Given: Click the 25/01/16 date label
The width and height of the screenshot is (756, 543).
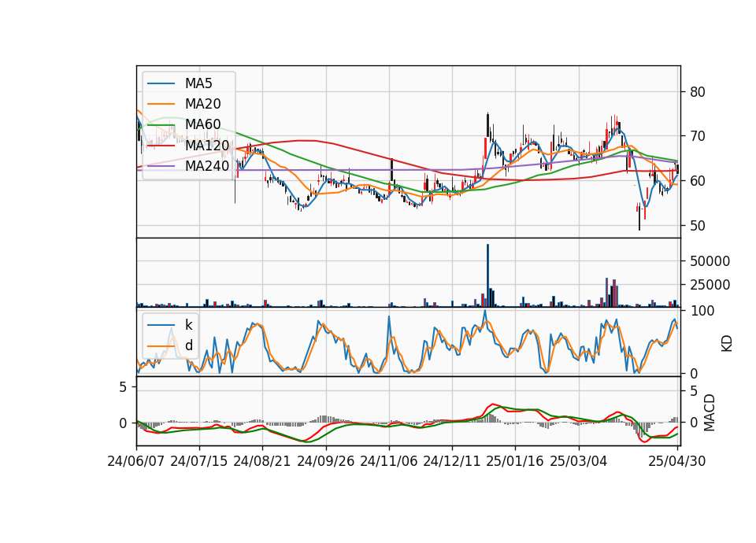Looking at the screenshot, I should click(x=515, y=461).
